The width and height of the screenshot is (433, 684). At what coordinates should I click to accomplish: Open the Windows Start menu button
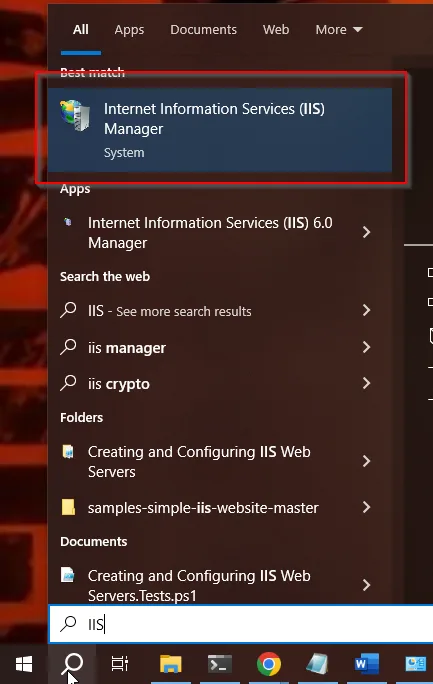tap(24, 664)
